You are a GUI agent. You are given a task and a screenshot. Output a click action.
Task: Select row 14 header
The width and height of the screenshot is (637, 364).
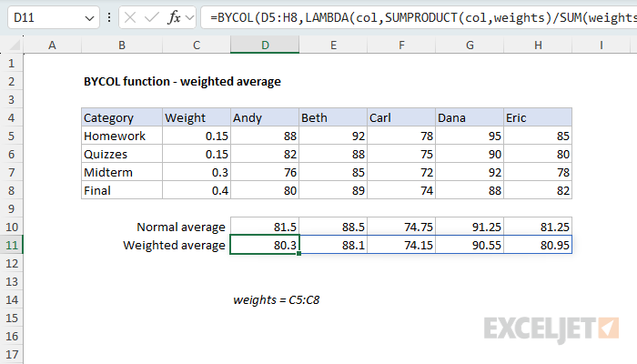pos(11,299)
